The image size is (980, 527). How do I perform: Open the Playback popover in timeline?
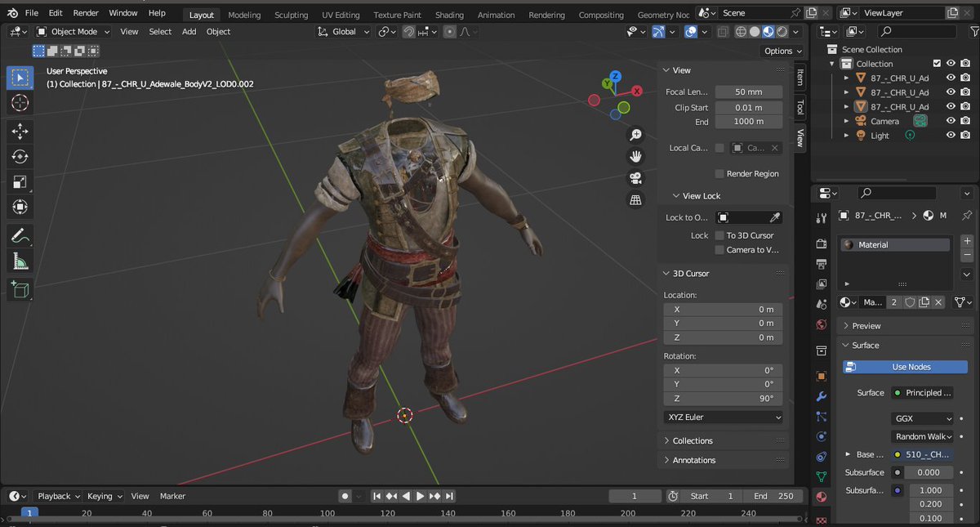pos(59,496)
